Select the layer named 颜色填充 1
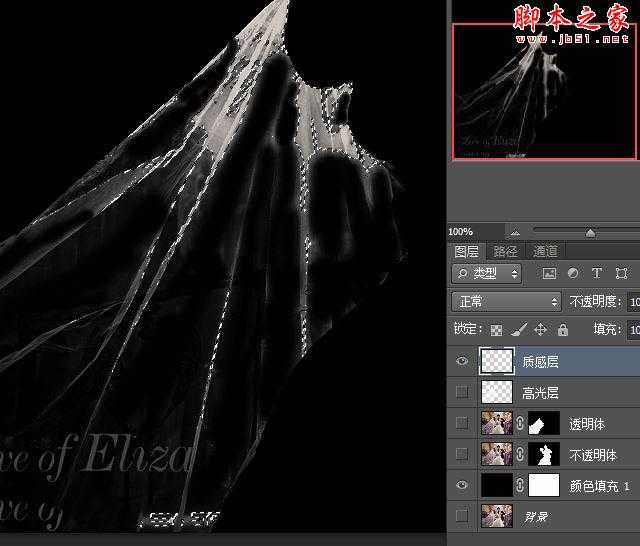Image resolution: width=640 pixels, height=546 pixels. coord(600,486)
